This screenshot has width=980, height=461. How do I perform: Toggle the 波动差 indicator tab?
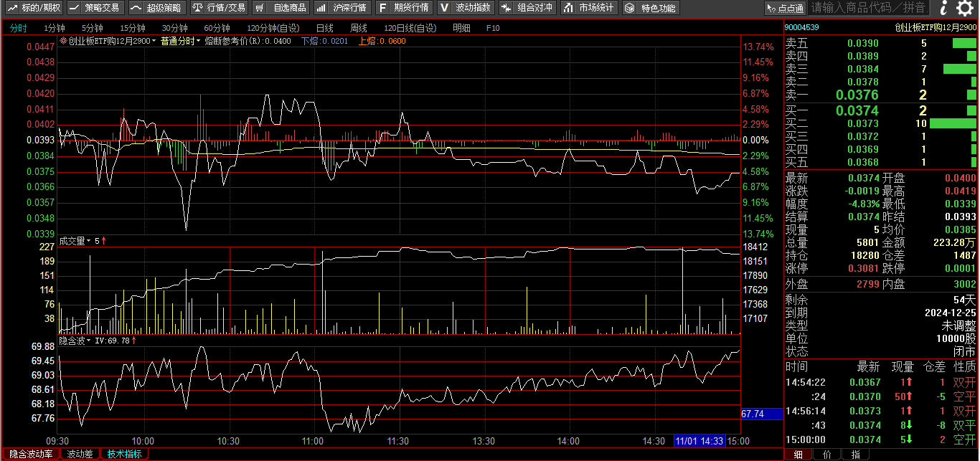tap(80, 454)
